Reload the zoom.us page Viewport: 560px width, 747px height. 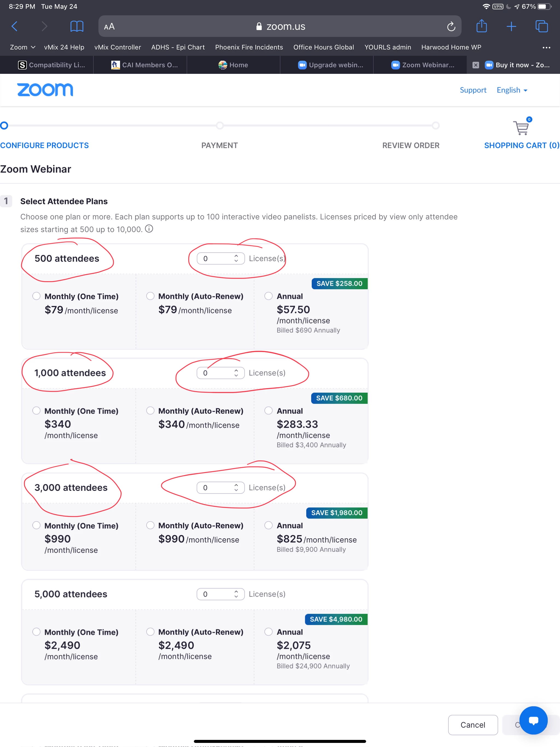coord(451,26)
